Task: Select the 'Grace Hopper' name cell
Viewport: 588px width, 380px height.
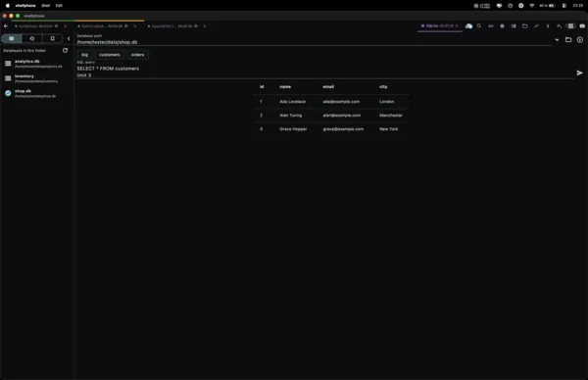Action: 293,129
